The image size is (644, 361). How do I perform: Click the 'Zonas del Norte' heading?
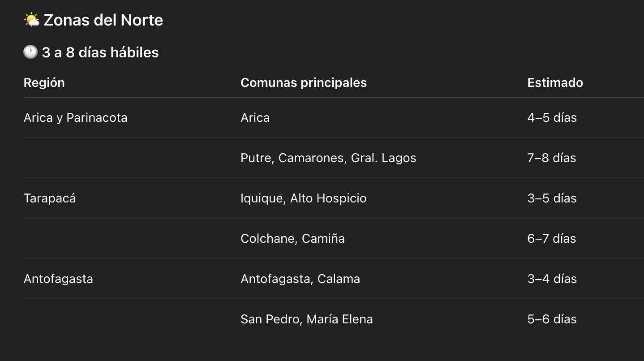[103, 20]
